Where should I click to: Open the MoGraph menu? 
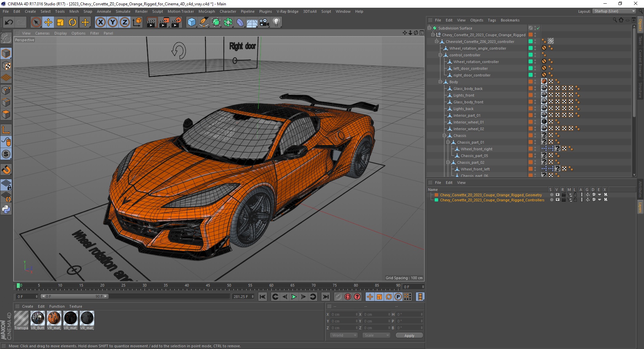(x=207, y=11)
